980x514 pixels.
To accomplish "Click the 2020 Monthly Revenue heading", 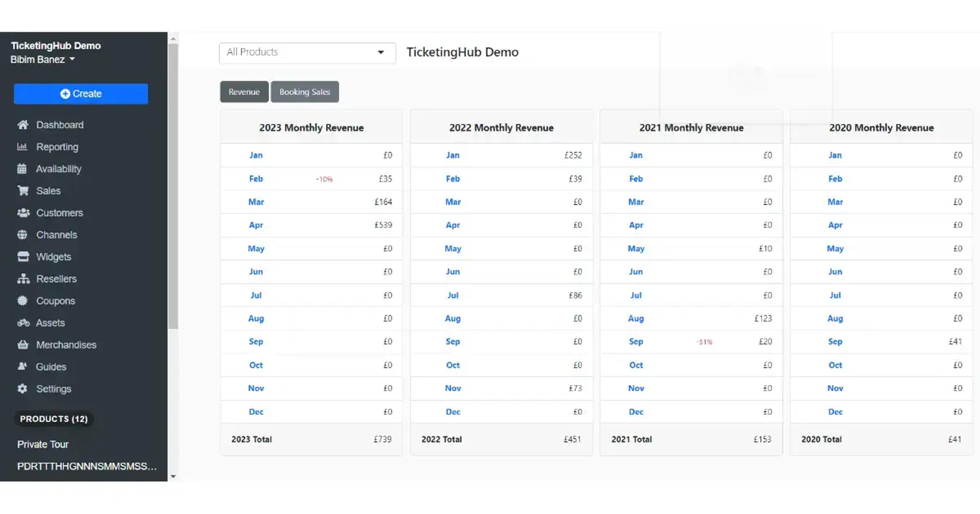I will coord(881,128).
